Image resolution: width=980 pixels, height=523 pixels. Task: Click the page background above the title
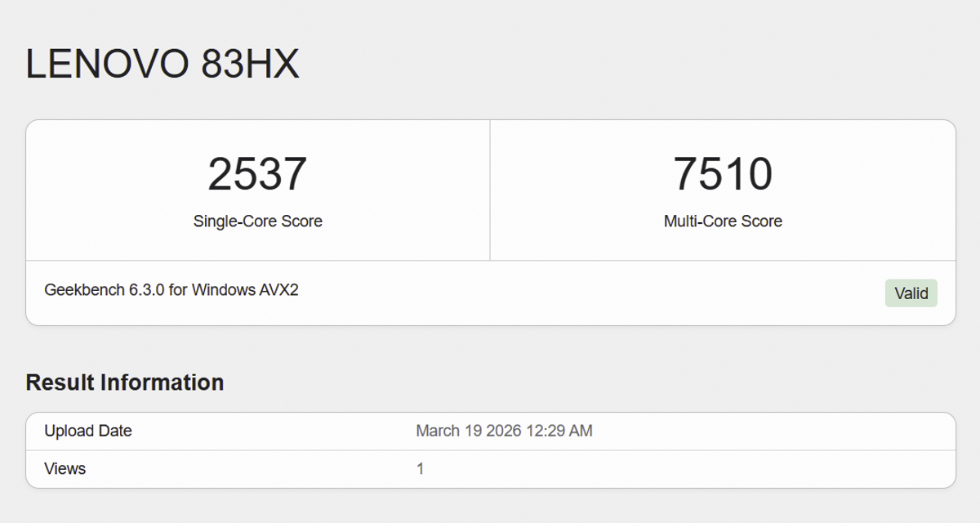coord(490,16)
